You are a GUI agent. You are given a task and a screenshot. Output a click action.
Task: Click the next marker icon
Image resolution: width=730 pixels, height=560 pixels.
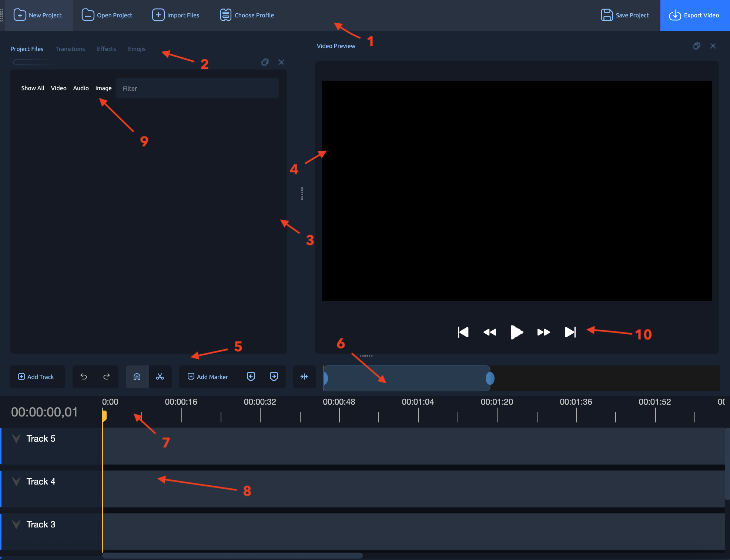(x=274, y=377)
